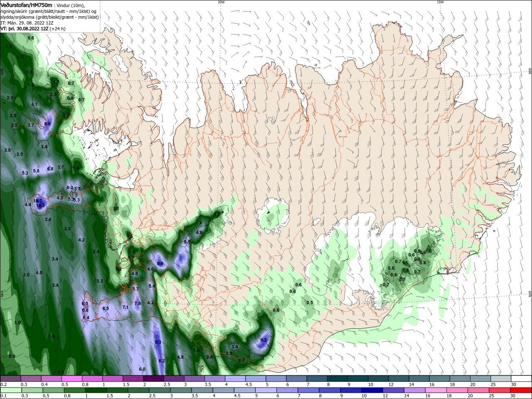Click the 6.8 precipitation value on the map
The image size is (532, 399).
(50, 169)
